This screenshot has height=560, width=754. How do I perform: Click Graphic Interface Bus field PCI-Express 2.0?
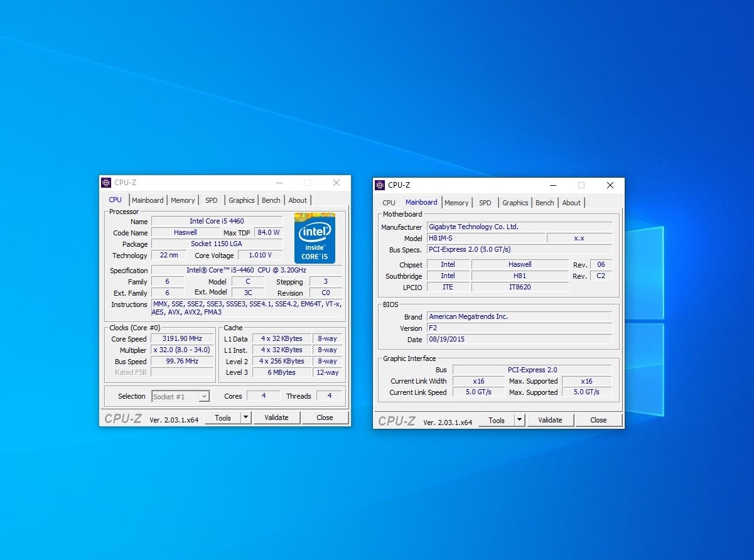[532, 370]
